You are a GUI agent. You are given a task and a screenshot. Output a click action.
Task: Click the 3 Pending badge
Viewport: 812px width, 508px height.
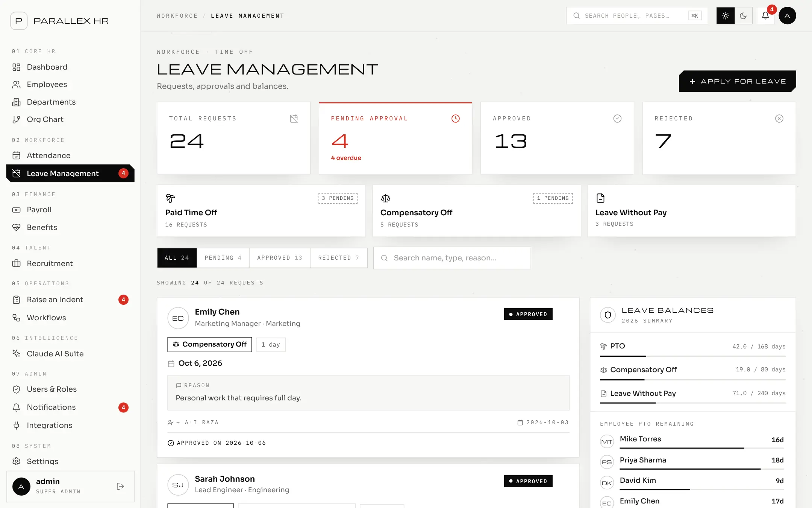click(338, 198)
